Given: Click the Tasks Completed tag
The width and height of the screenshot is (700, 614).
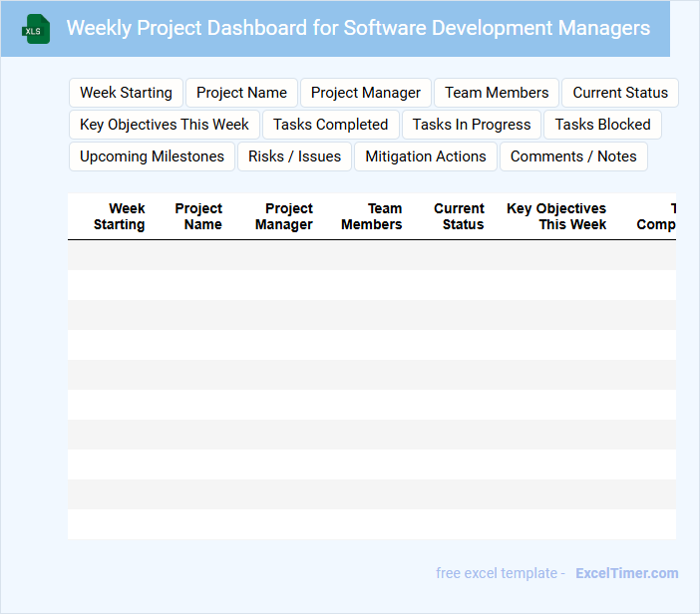Looking at the screenshot, I should coord(330,125).
